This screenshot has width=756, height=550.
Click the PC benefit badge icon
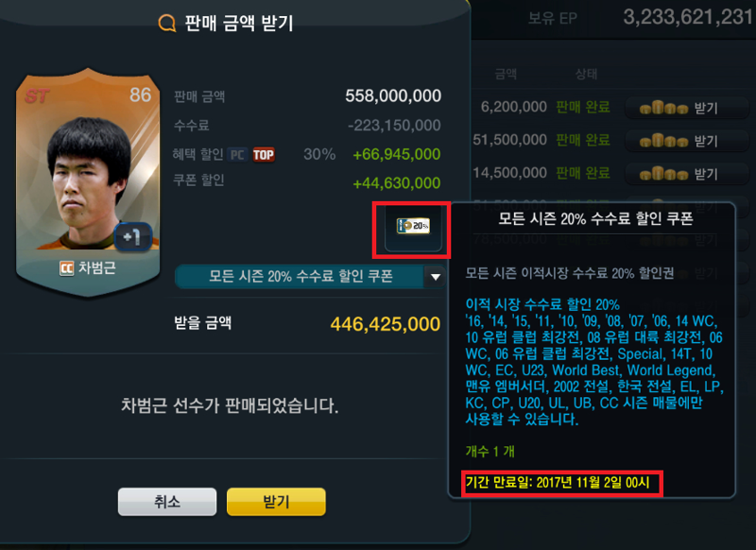(x=237, y=155)
